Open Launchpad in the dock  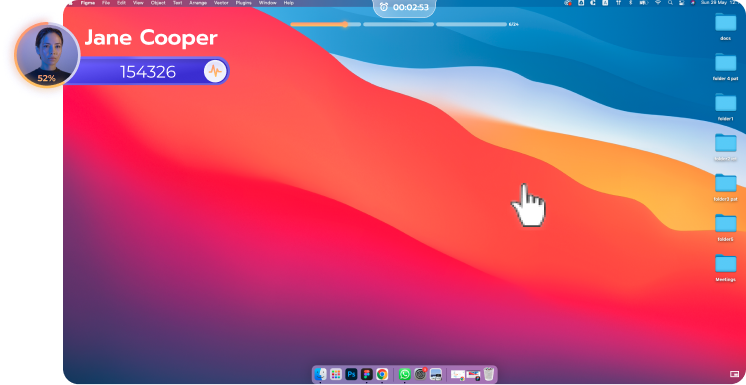coord(336,375)
